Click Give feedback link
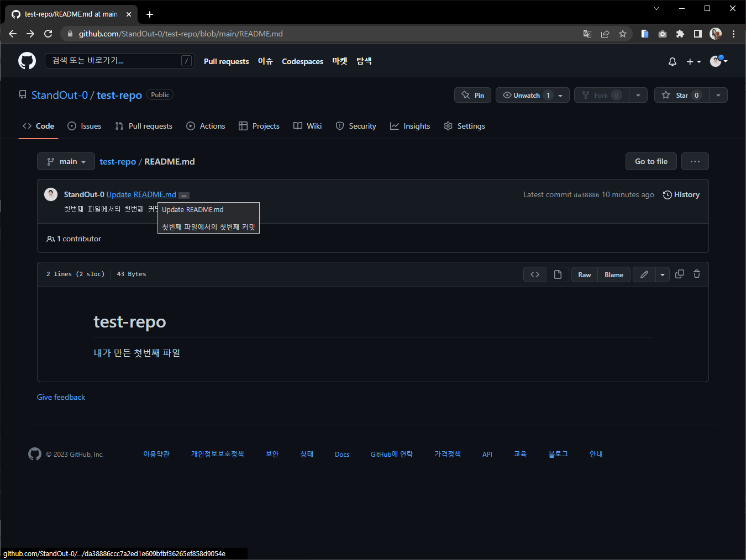 (x=61, y=397)
